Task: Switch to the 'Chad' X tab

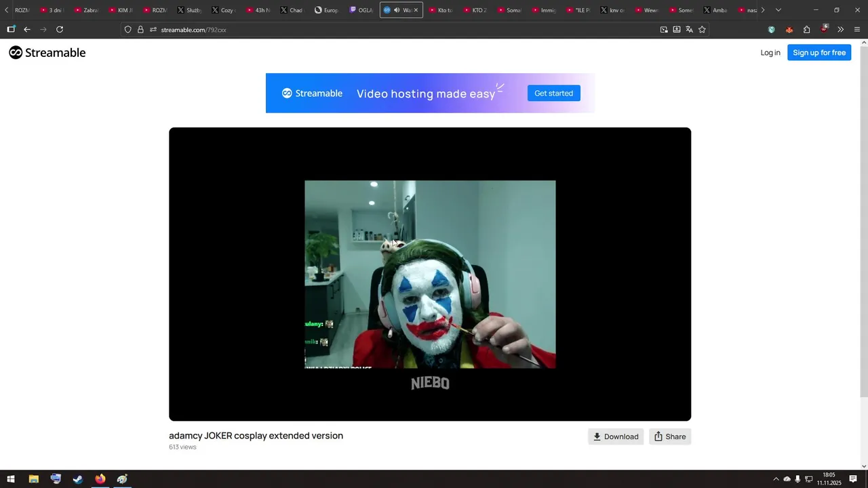Action: (294, 10)
